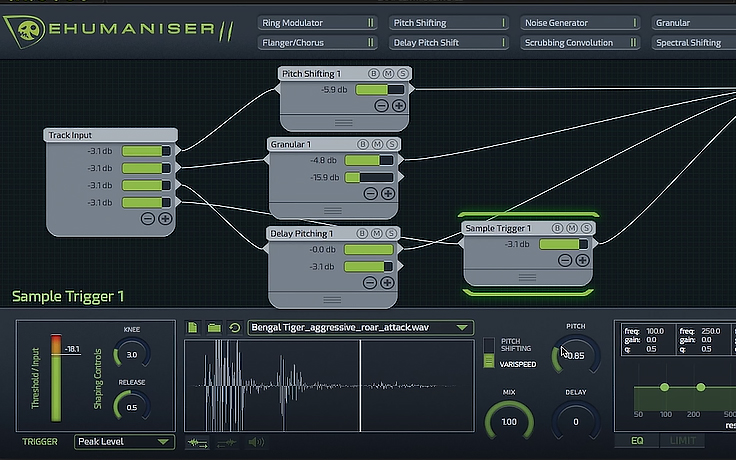Expand Sample Trigger 1 node via bottom handle

click(x=527, y=277)
